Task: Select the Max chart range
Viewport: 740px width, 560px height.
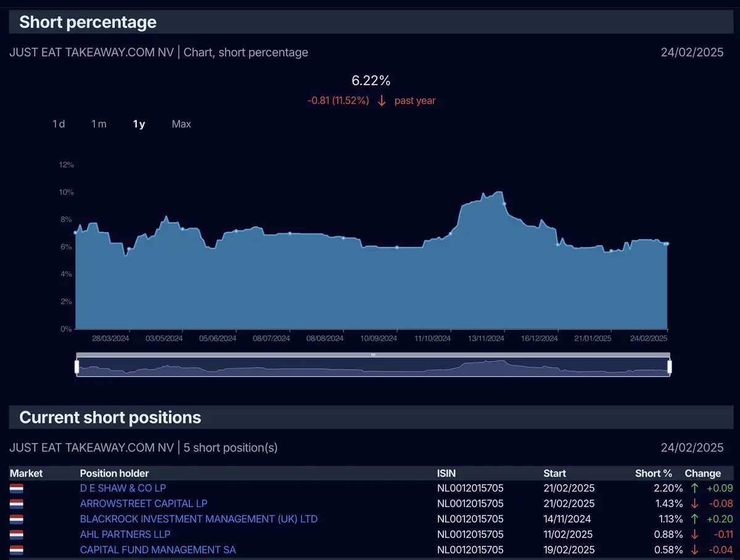Action: 181,124
